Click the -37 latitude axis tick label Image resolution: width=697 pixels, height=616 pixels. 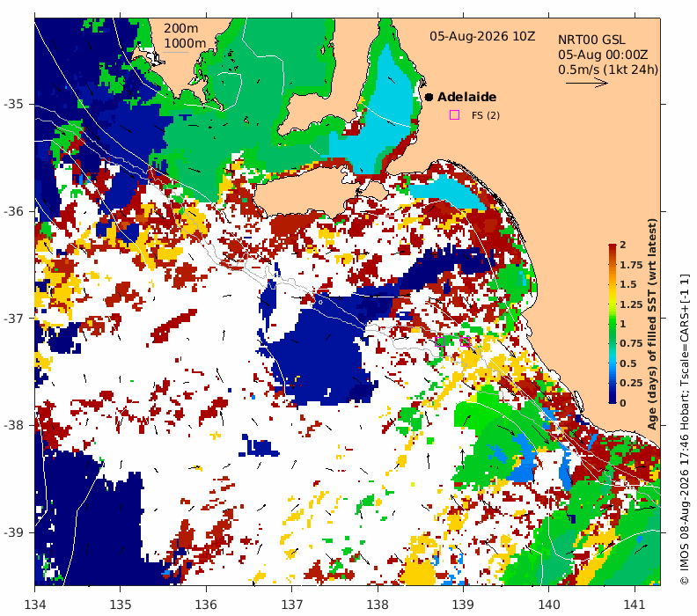[x=13, y=319]
